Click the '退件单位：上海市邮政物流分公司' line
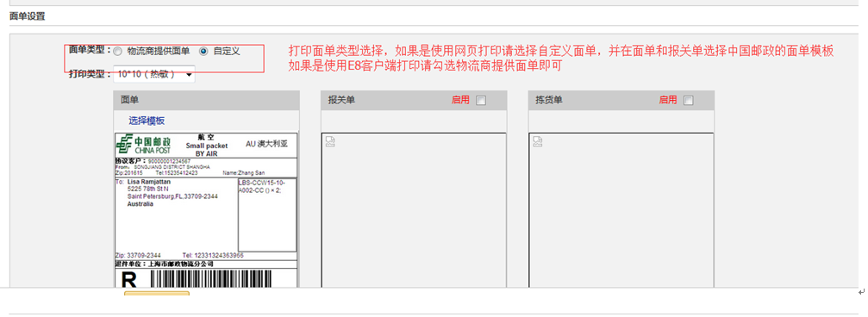The image size is (868, 317). (x=164, y=264)
